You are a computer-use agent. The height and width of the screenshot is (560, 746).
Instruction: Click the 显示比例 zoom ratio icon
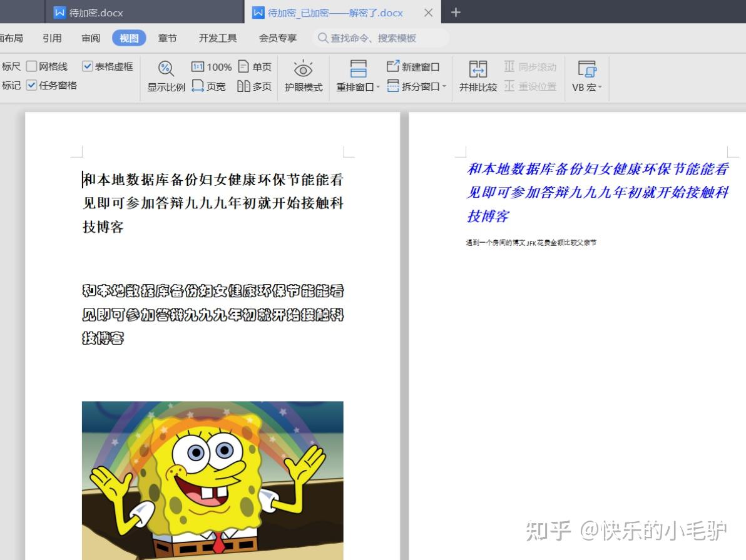point(165,75)
